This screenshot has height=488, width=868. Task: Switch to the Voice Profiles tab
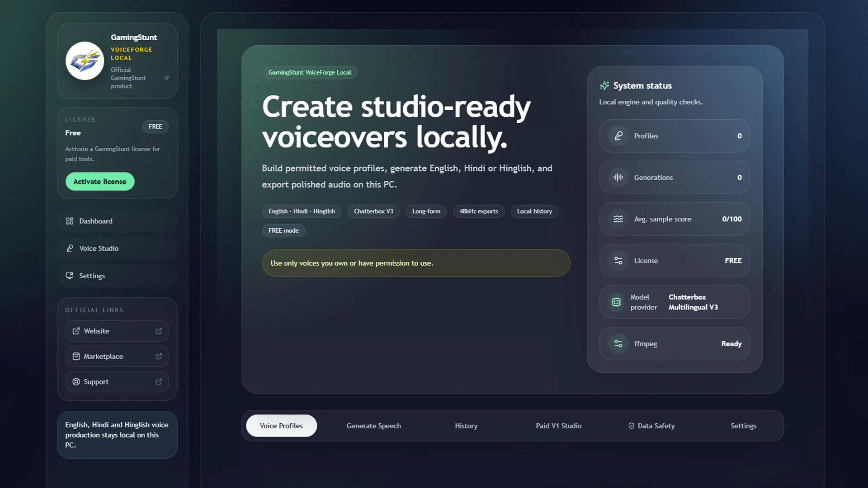coord(281,426)
